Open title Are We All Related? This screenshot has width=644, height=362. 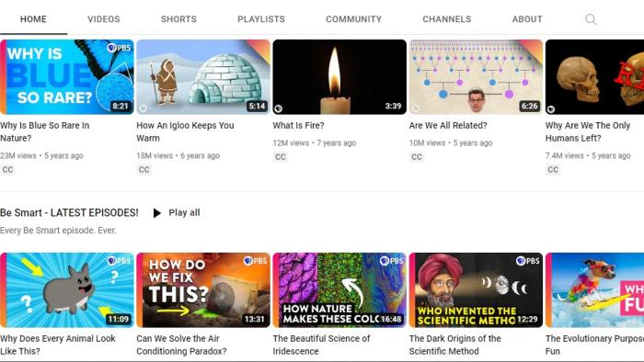(448, 126)
